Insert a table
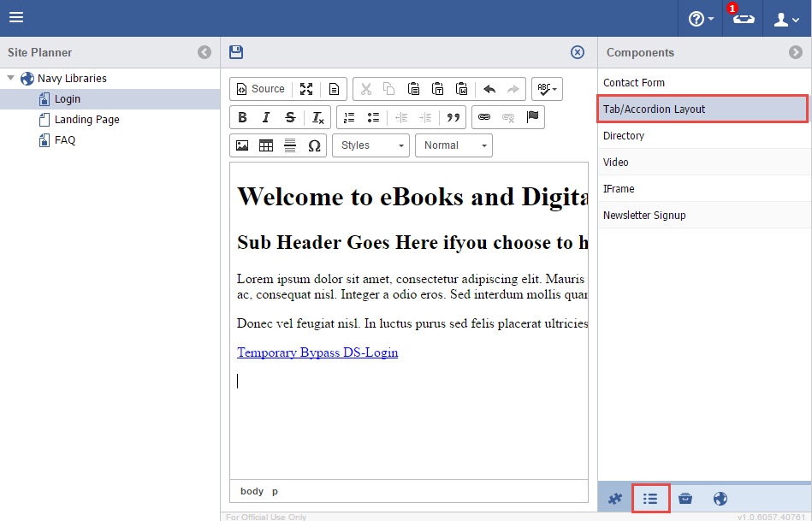This screenshot has height=521, width=812. 266,145
